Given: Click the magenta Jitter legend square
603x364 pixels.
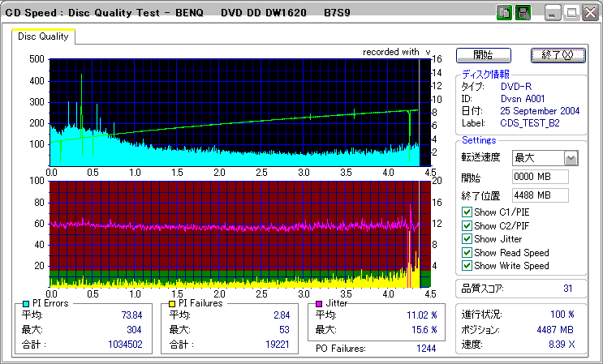Looking at the screenshot, I should (x=319, y=304).
